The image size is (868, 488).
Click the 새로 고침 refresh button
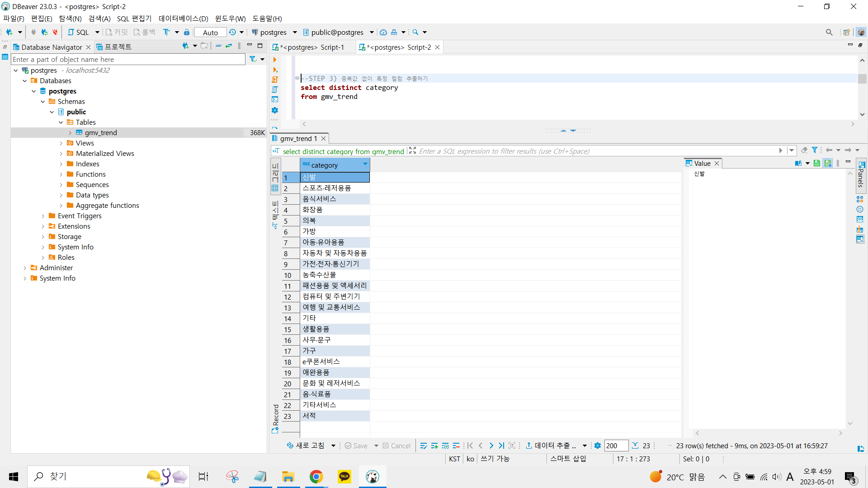click(306, 446)
